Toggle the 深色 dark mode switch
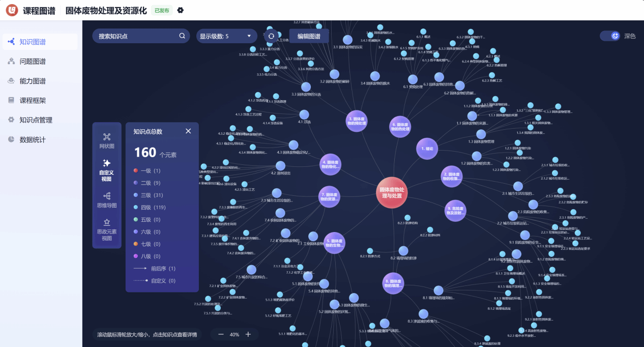644x347 pixels. [610, 36]
